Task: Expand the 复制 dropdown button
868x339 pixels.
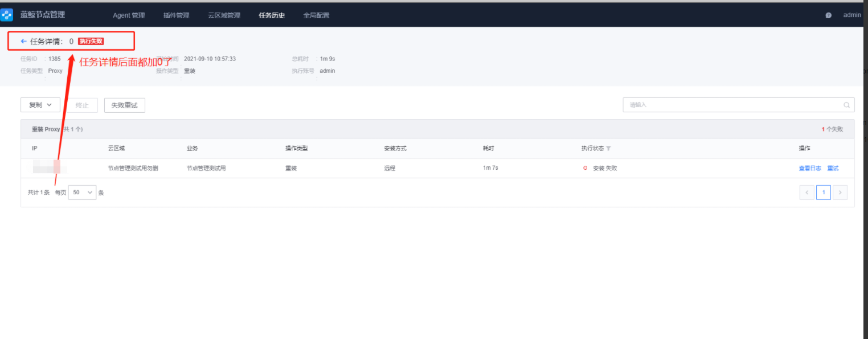Action: coord(40,105)
